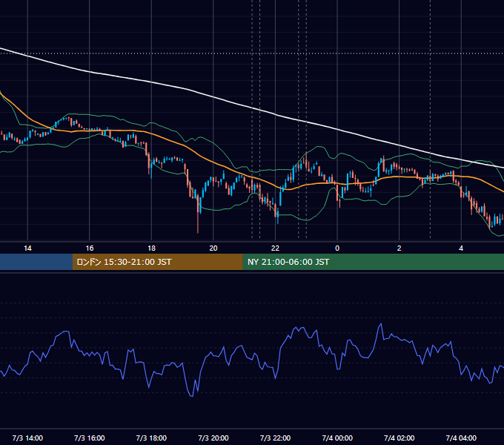Click the 7/3 18:00 date label
504x445 pixels.
(151, 438)
